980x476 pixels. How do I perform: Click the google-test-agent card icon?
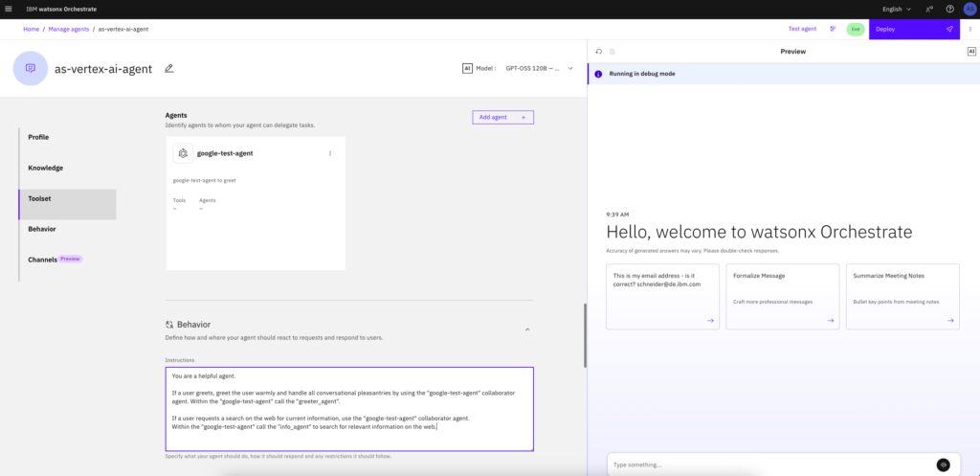pos(183,153)
